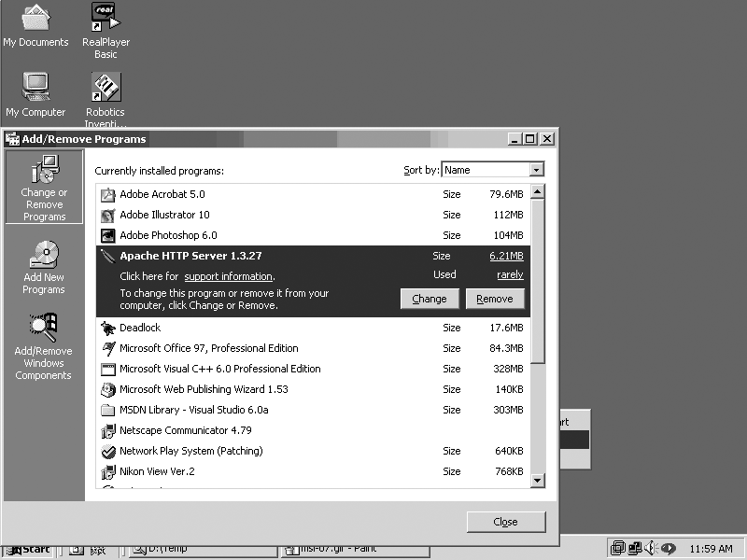747x560 pixels.
Task: Select Netscape Communicator 4.79 entry
Action: pos(313,430)
